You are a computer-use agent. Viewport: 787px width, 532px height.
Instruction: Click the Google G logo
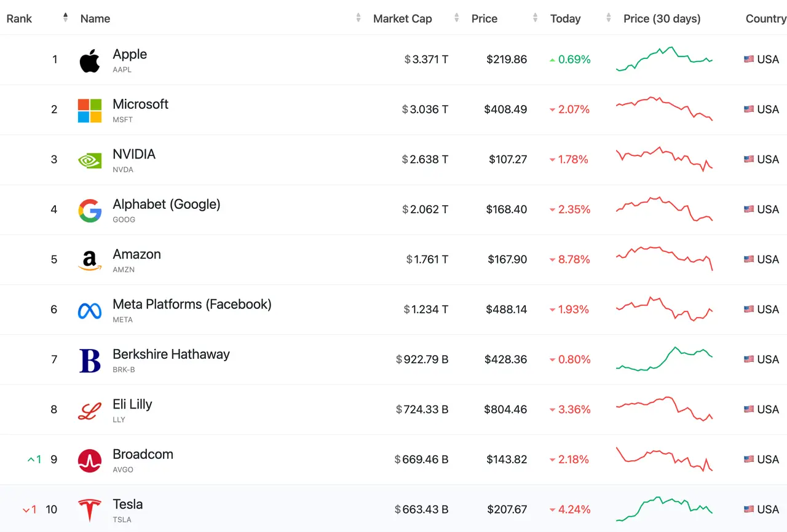(x=90, y=211)
